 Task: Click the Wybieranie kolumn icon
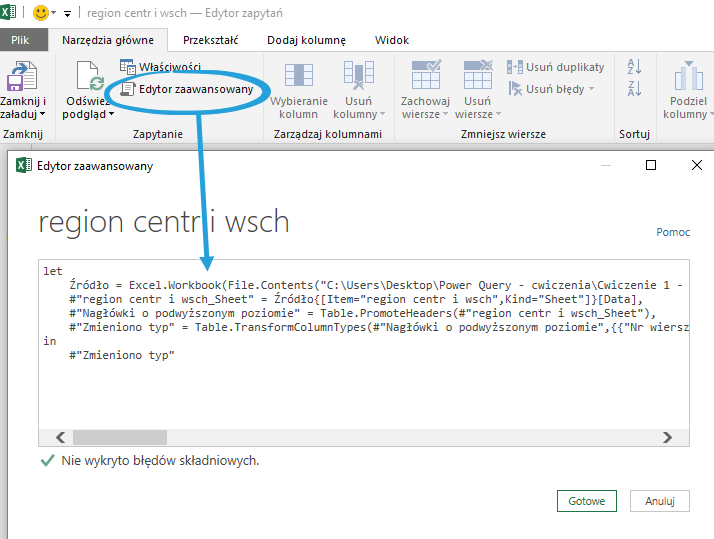click(299, 76)
